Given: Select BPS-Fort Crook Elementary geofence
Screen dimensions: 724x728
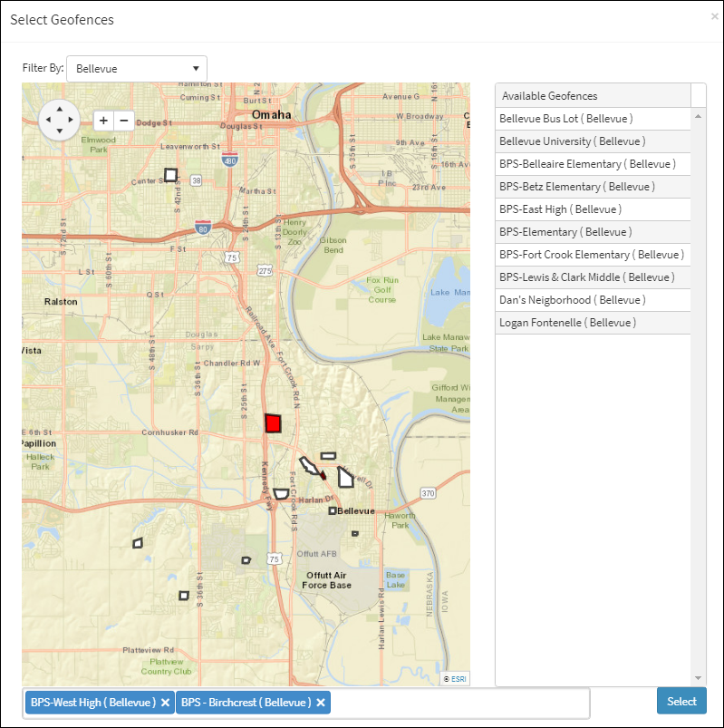Looking at the screenshot, I should click(593, 255).
